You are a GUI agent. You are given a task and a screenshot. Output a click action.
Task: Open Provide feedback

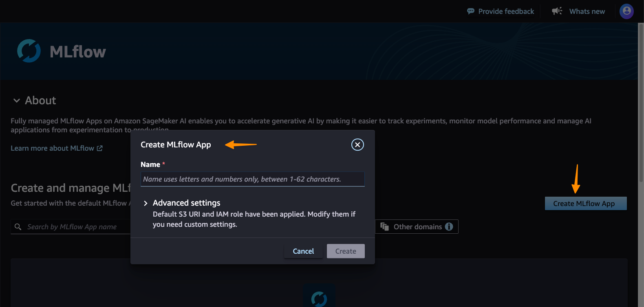point(501,11)
